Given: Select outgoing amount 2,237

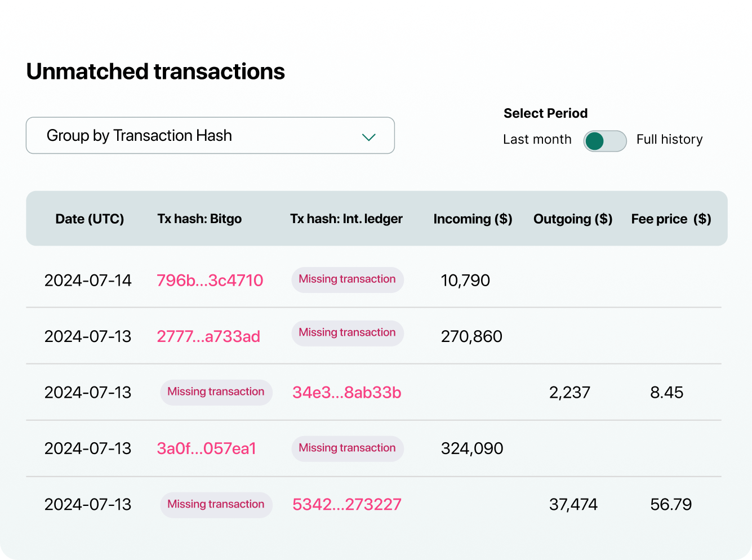Looking at the screenshot, I should (x=569, y=392).
